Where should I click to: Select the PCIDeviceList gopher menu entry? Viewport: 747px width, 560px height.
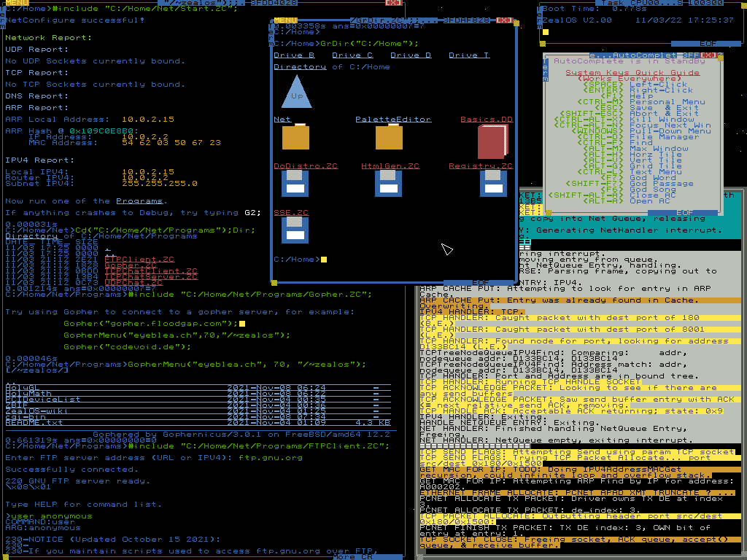[198, 399]
